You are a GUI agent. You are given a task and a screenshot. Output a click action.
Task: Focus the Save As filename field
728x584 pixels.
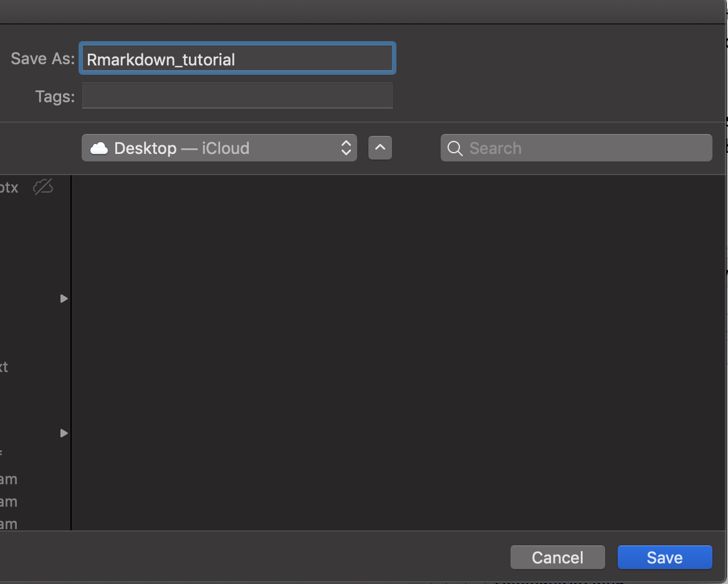[x=237, y=59]
